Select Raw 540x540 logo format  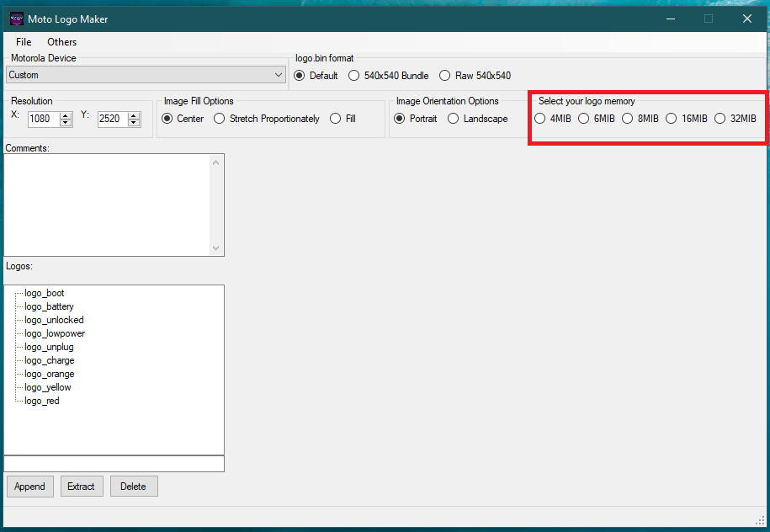(445, 76)
